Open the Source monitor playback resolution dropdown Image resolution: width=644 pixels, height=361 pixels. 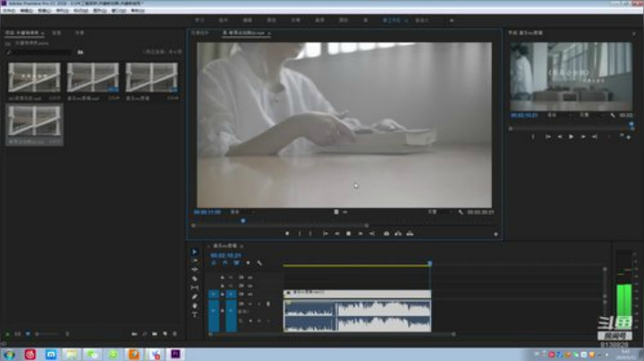(439, 212)
